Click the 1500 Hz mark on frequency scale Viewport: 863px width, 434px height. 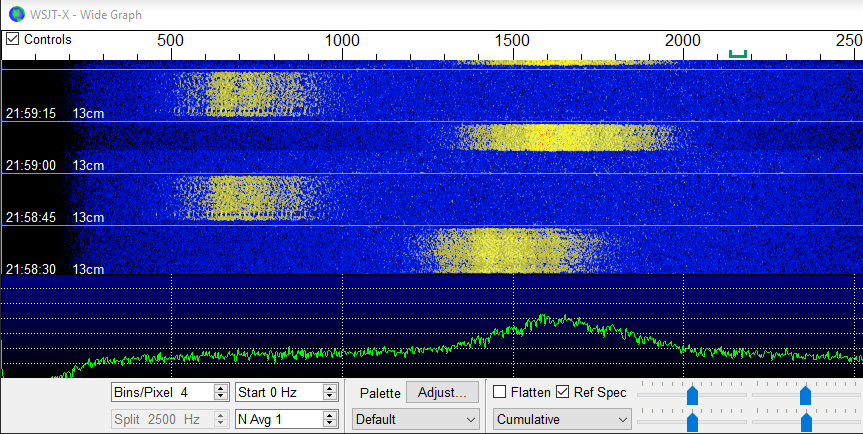pyautogui.click(x=512, y=41)
